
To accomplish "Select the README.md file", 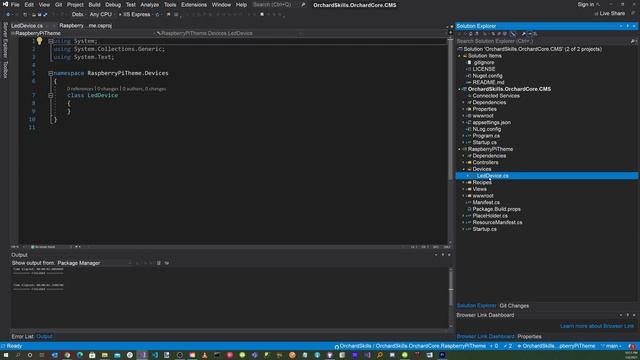I will click(488, 82).
